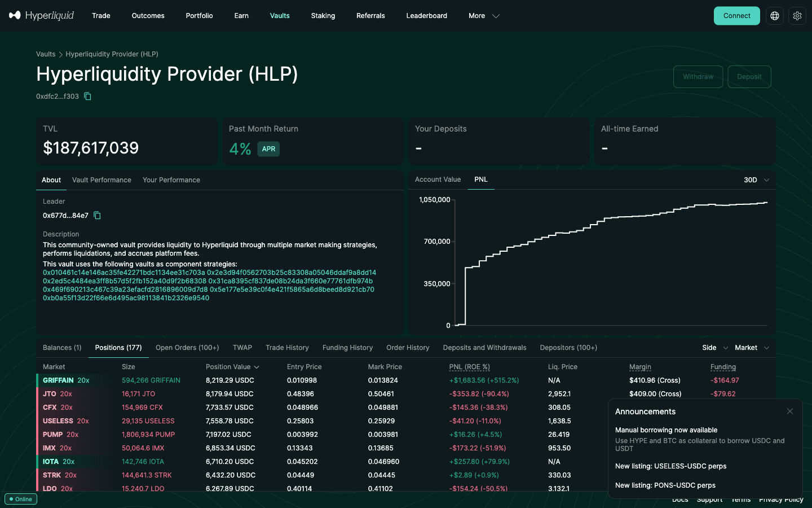812x508 pixels.
Task: Open the language globe icon
Action: pyautogui.click(x=775, y=16)
